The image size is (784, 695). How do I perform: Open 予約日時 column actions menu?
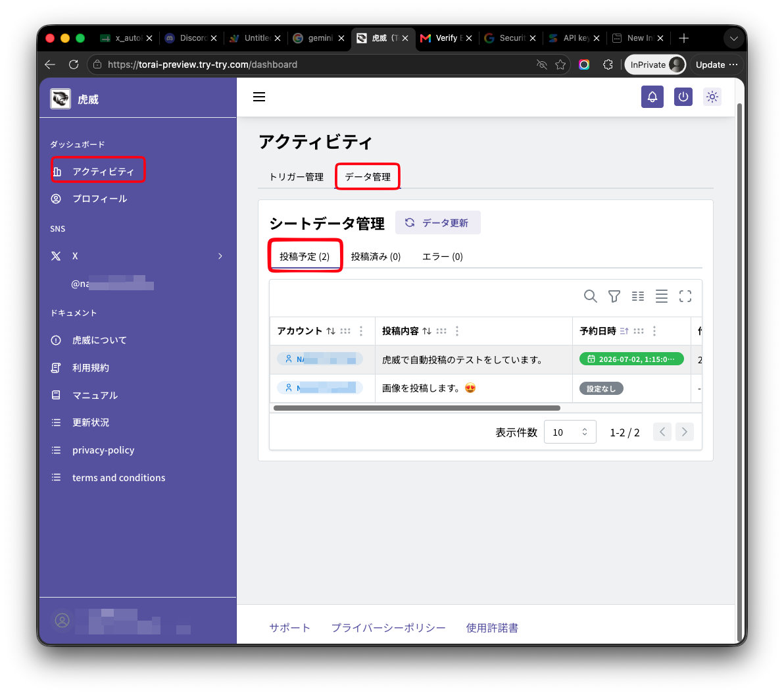[x=654, y=331]
